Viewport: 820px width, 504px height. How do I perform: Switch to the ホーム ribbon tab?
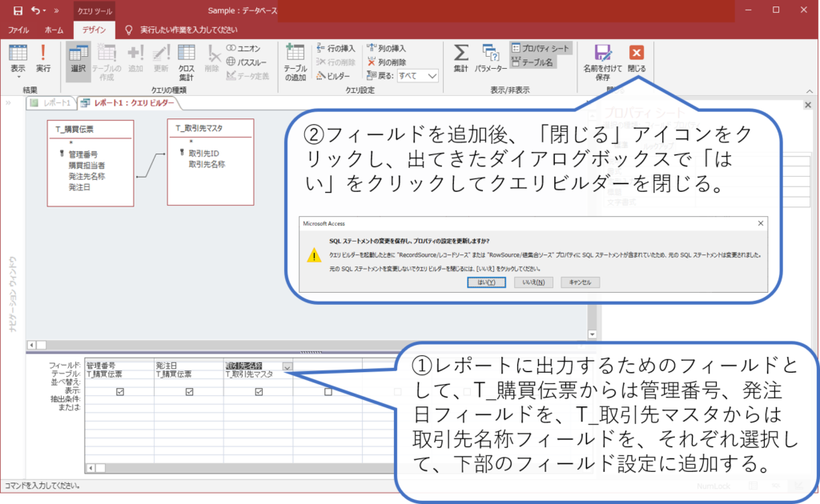pos(54,30)
